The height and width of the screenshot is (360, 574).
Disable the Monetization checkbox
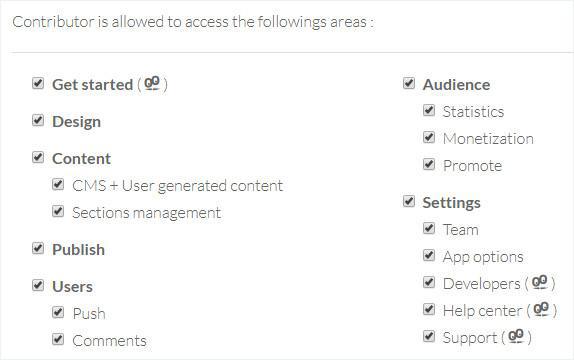point(429,137)
